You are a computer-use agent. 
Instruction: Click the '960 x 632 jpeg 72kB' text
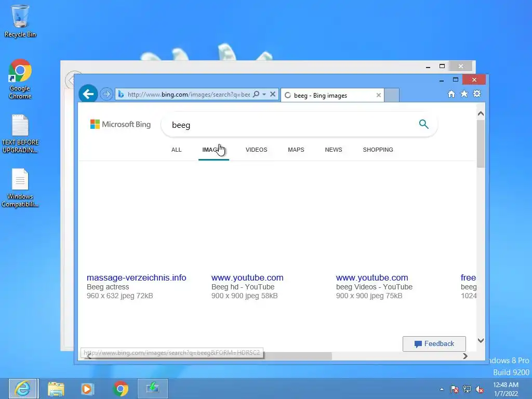click(x=120, y=296)
